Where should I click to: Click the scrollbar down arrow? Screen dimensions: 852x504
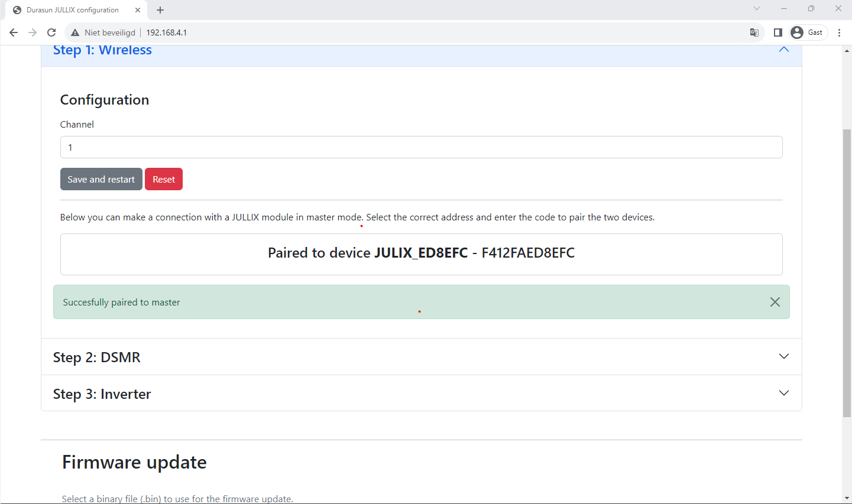(x=847, y=499)
